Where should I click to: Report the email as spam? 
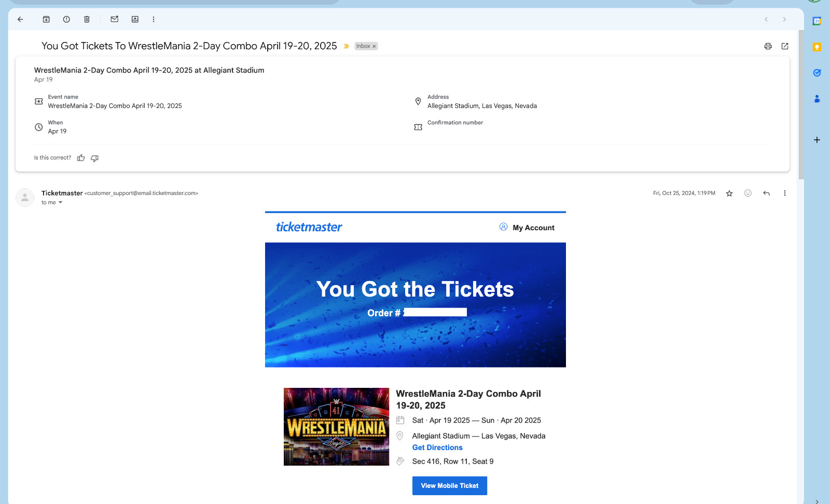pos(66,19)
